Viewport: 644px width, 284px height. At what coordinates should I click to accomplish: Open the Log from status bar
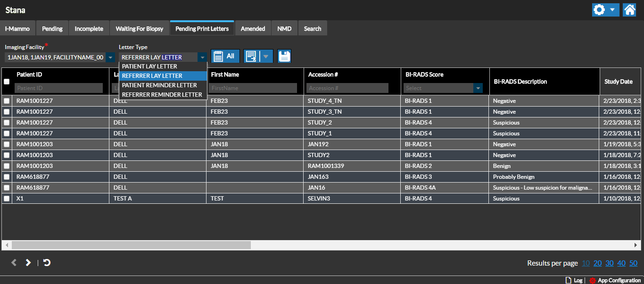click(x=574, y=280)
